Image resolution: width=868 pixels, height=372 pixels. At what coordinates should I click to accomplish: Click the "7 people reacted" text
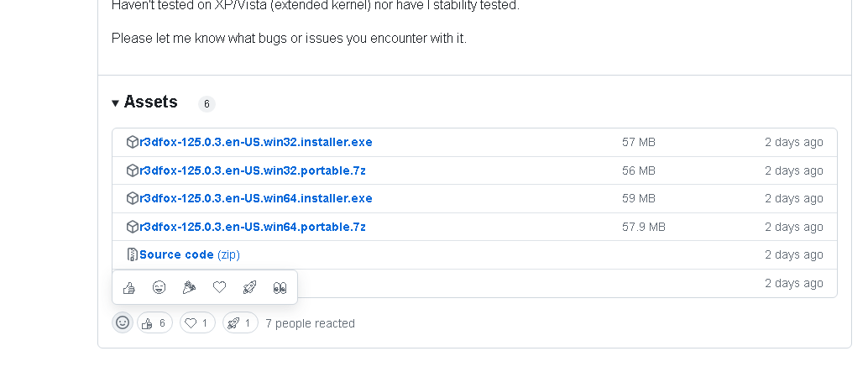point(310,323)
